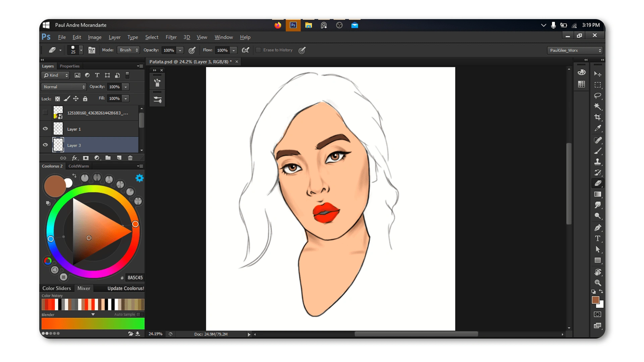
Task: Open the brush panel toggle icon
Action: [92, 50]
